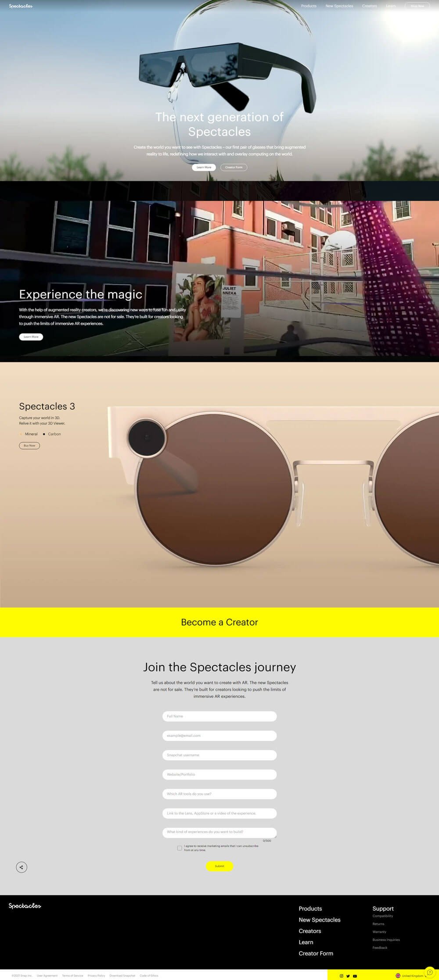Choose the Carbon color option

(x=52, y=434)
